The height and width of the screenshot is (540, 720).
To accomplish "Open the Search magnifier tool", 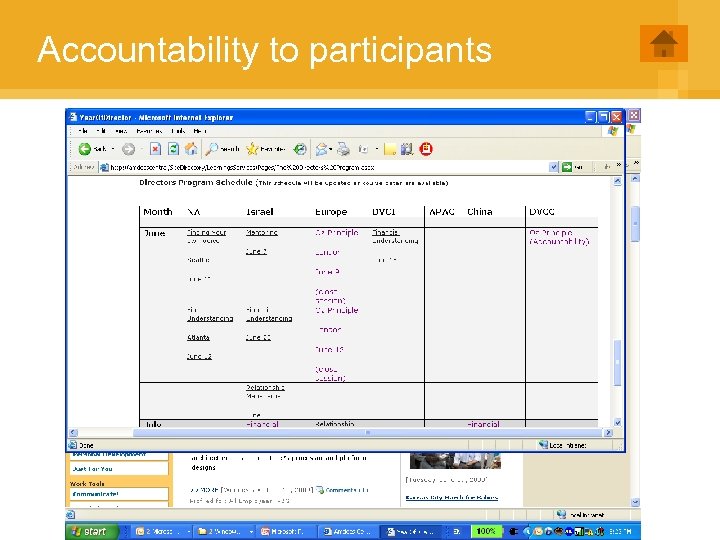I will point(211,149).
